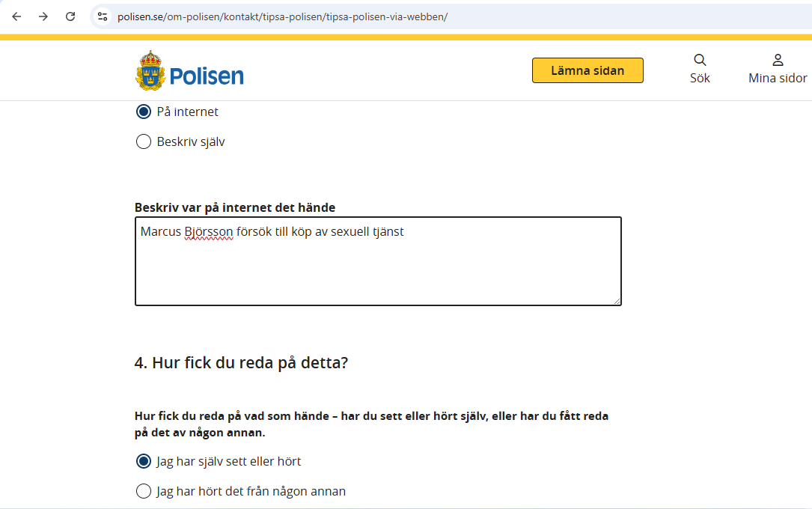Click the 'Sök' label in header

(700, 78)
